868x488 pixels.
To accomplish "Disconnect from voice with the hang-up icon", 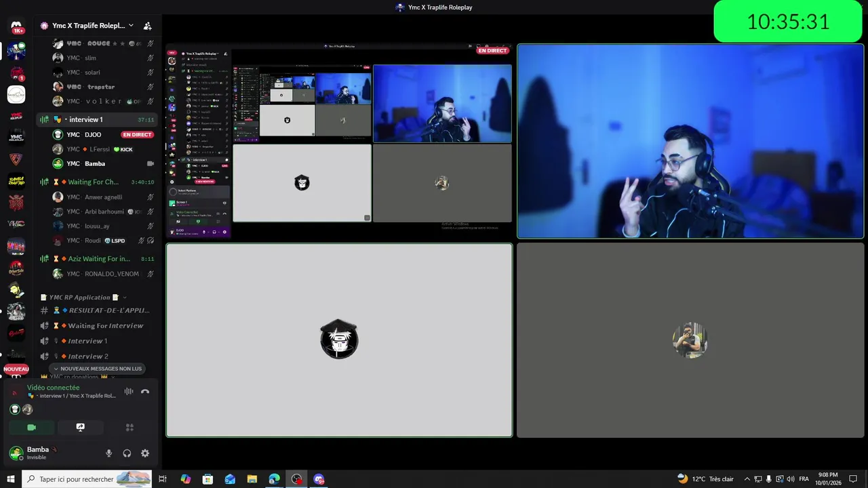I will click(x=145, y=391).
